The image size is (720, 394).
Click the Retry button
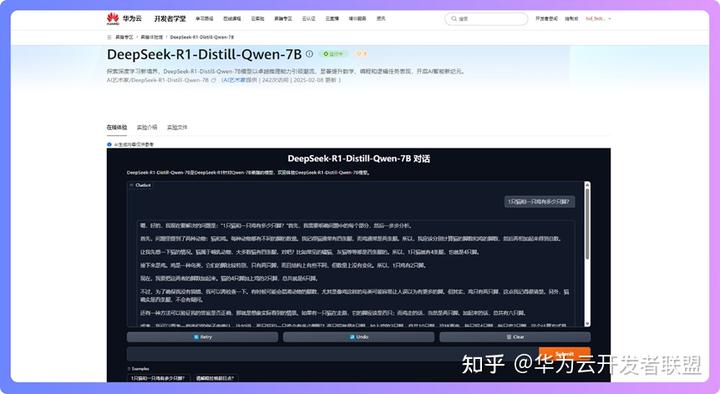202,337
